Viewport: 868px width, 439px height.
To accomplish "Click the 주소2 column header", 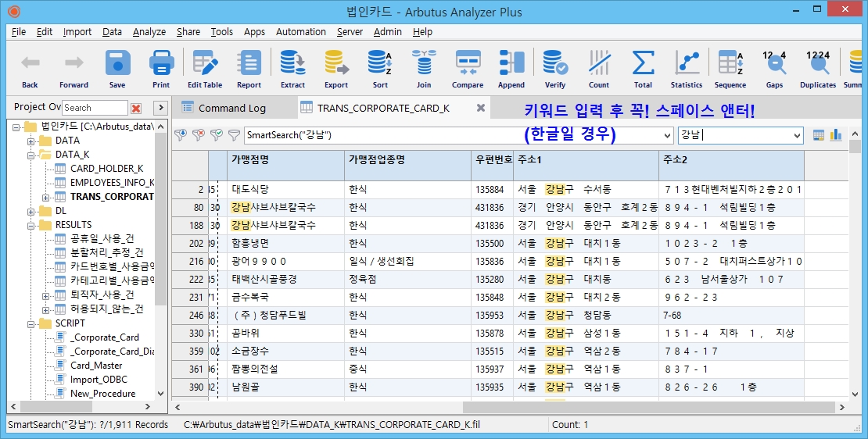I will click(x=731, y=165).
